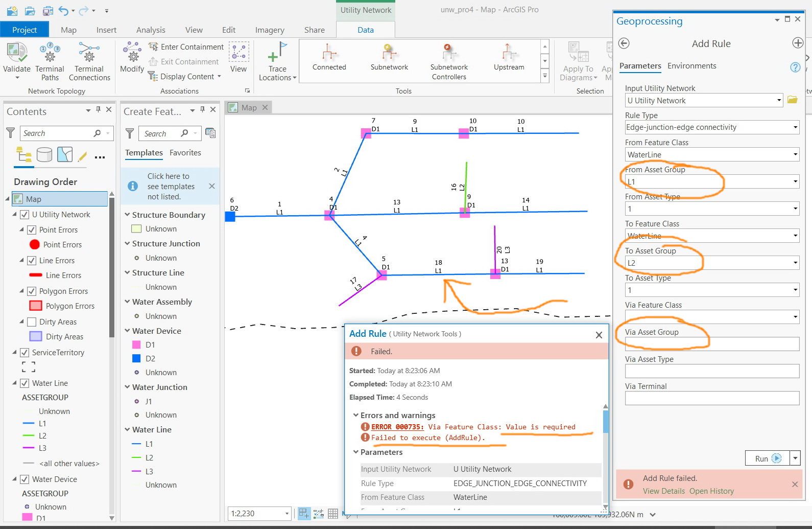Viewport: 812px width, 529px height.
Task: Switch to the Environments tab
Action: [691, 66]
